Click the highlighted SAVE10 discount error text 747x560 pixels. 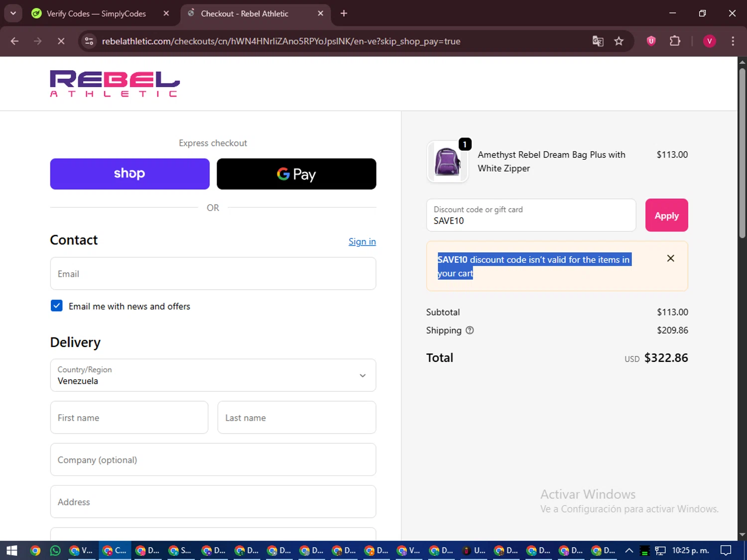[534, 266]
